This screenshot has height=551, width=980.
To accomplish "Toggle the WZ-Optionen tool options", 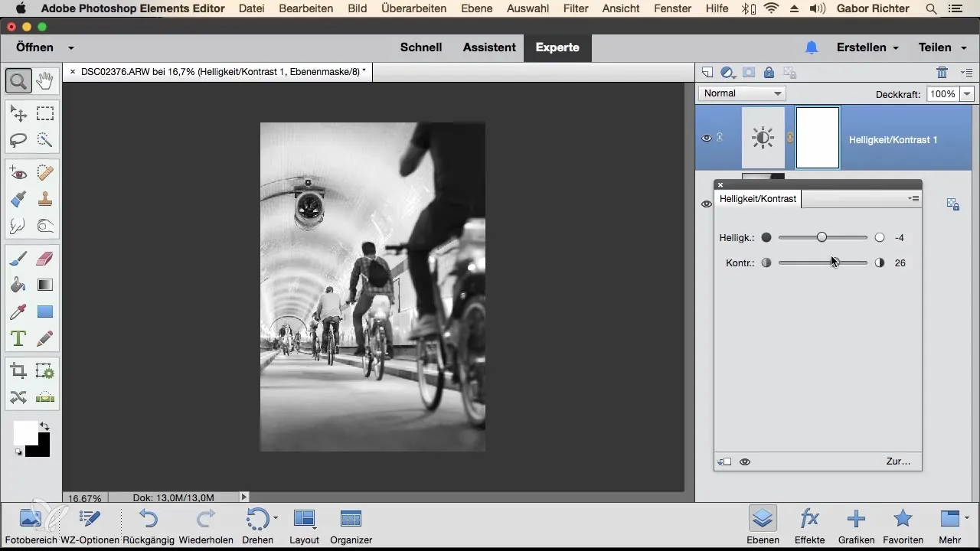I will pos(90,526).
